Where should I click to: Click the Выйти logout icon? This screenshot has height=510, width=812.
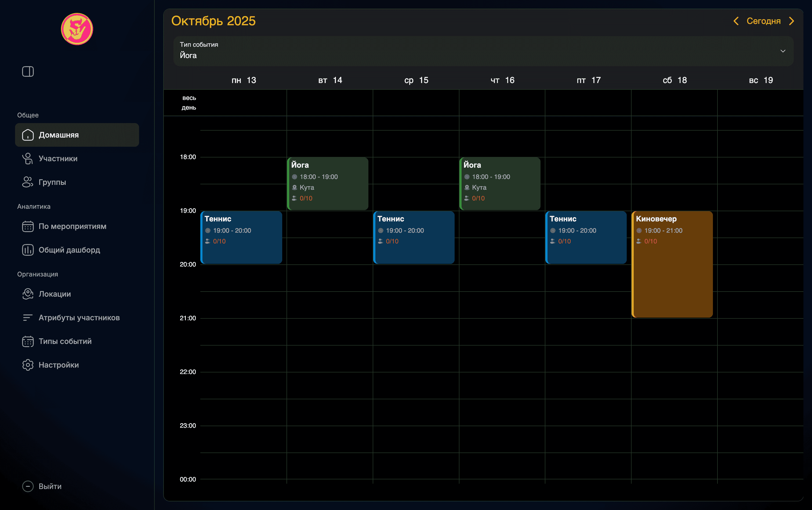pyautogui.click(x=28, y=486)
